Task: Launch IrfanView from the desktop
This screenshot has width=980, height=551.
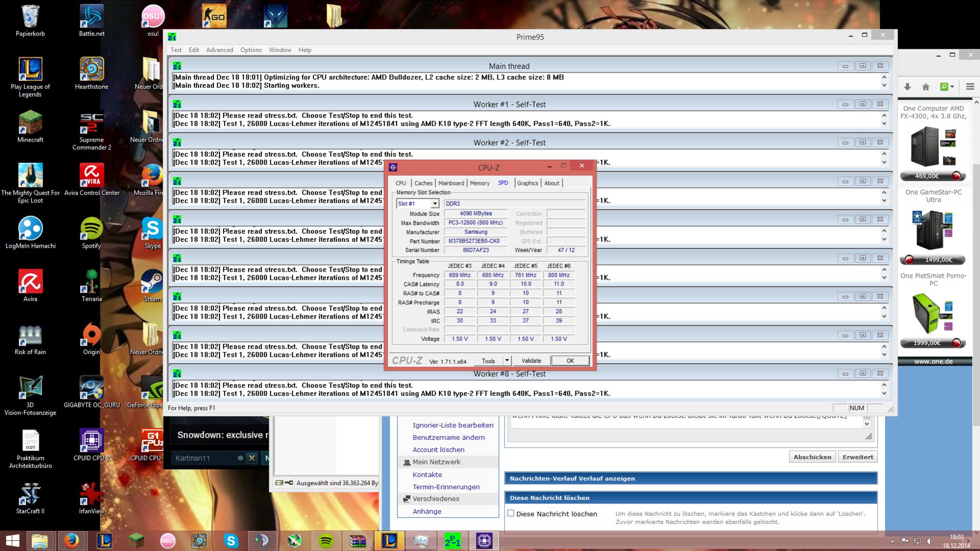Action: tap(91, 498)
